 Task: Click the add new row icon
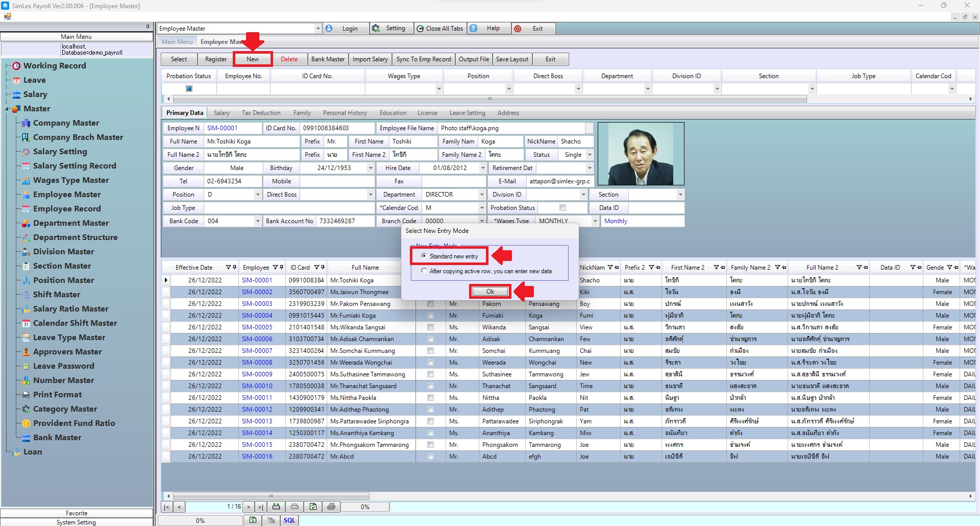coord(276,507)
